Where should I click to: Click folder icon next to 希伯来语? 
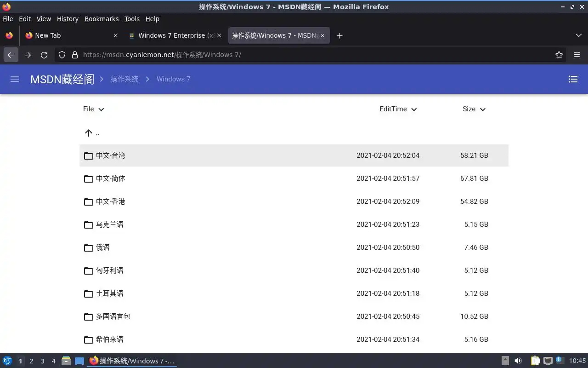coord(89,339)
